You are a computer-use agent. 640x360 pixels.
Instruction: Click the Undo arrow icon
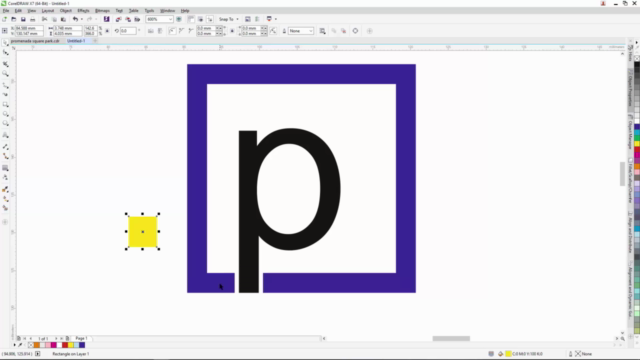click(x=75, y=19)
